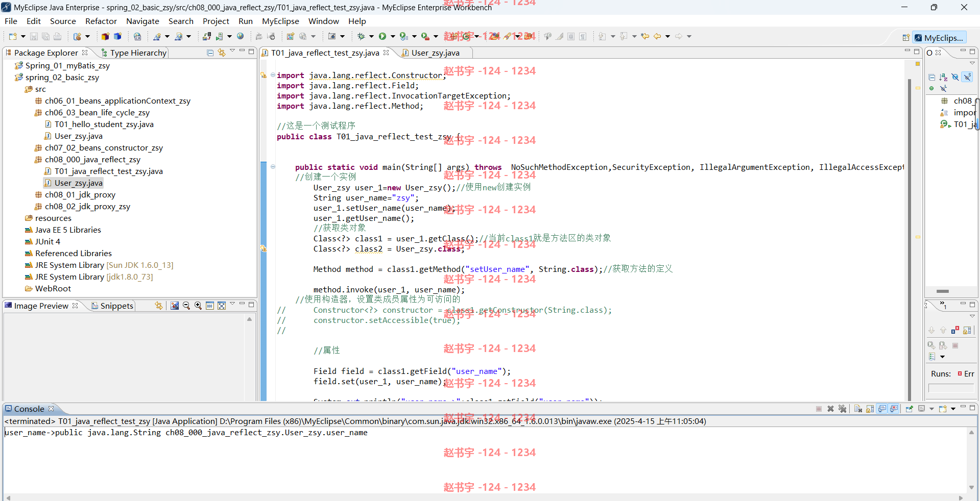The image size is (980, 501).
Task: Click the Console vertical scrollbar down arrow
Action: pos(971,487)
